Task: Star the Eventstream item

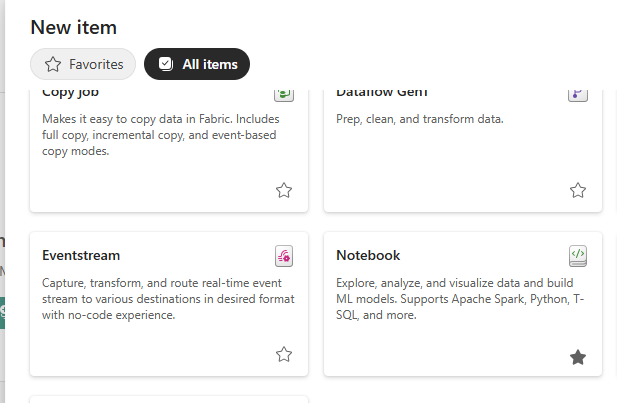Action: click(x=284, y=354)
